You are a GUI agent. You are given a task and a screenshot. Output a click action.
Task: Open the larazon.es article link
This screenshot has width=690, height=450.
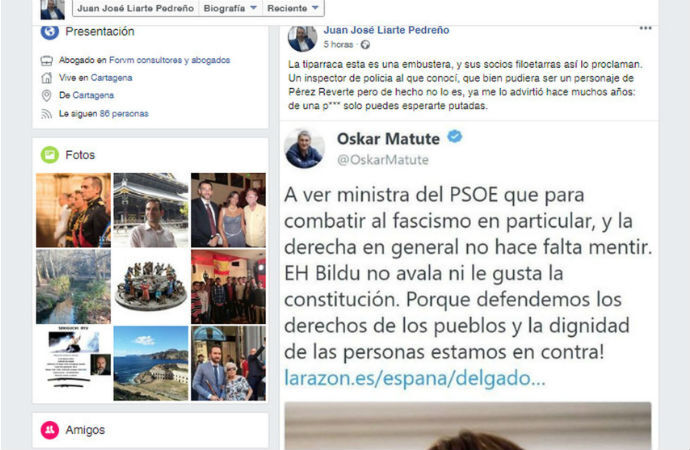click(x=415, y=378)
